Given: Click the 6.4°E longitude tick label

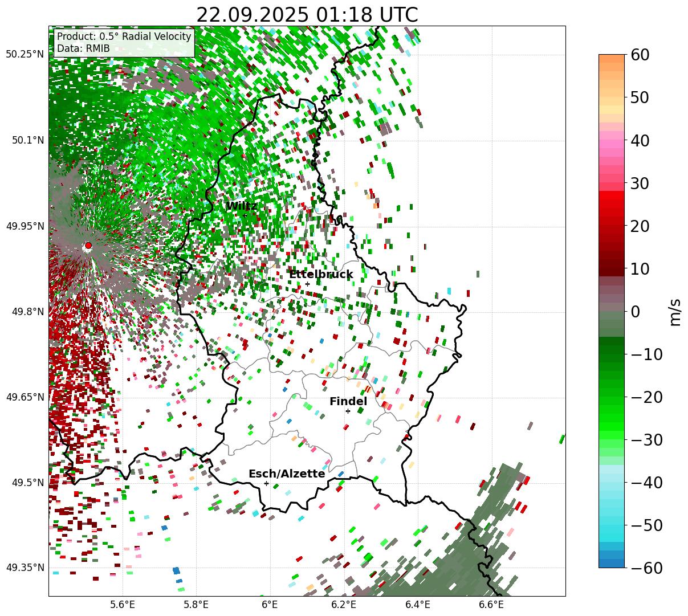Looking at the screenshot, I should pyautogui.click(x=418, y=606).
